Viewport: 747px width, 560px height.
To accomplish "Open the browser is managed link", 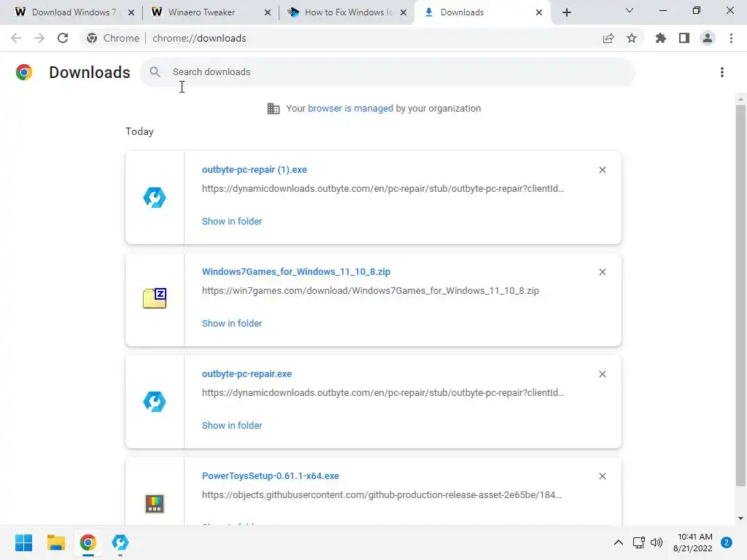I will [350, 109].
